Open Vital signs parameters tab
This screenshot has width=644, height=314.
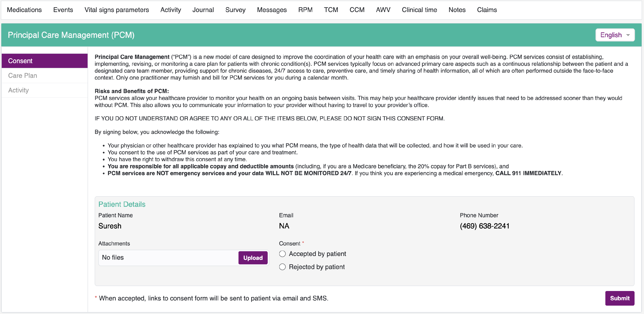point(117,10)
